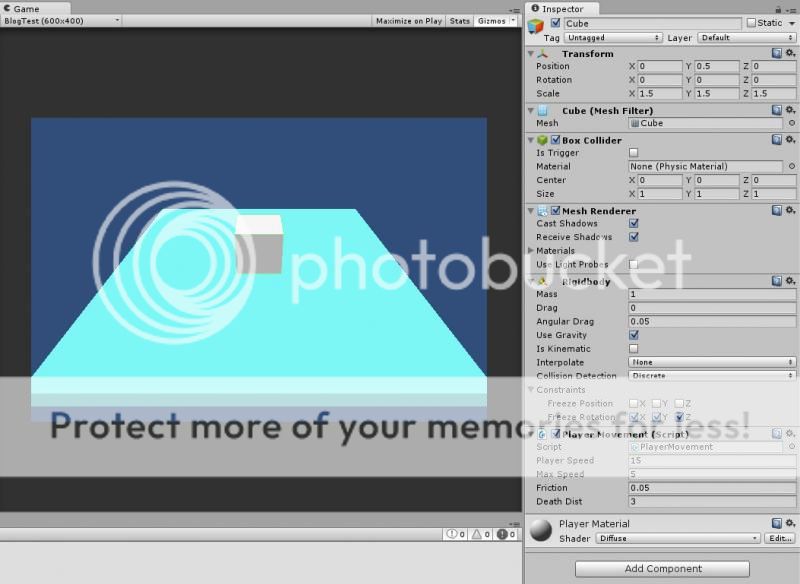The image size is (800, 584).
Task: Select the Inspector tab
Action: (x=562, y=8)
